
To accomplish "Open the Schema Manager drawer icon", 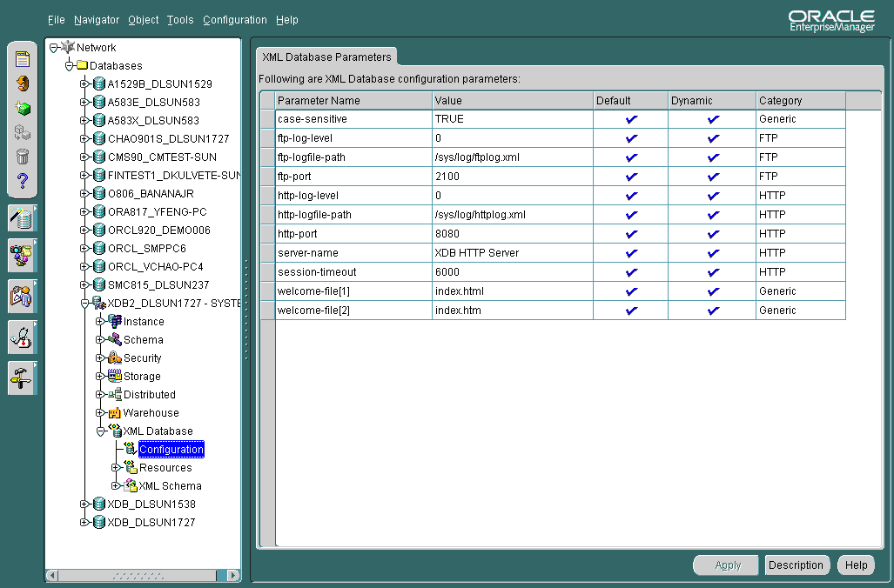I will [22, 255].
